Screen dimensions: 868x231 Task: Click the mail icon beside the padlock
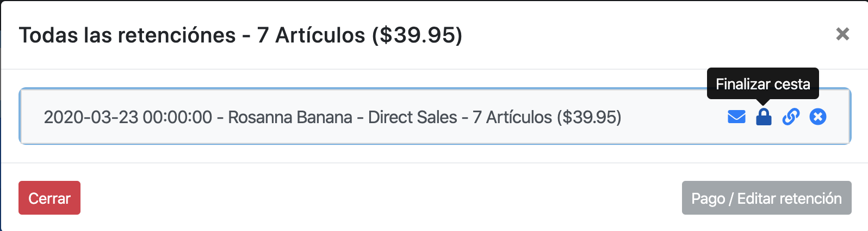click(x=736, y=117)
